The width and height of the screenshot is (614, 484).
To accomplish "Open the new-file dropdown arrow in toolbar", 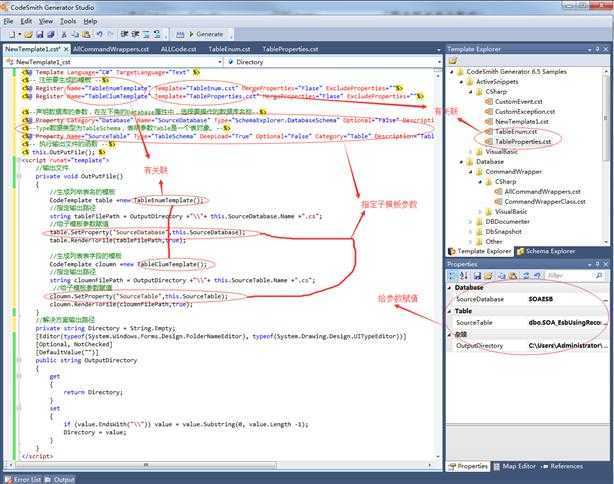I will (20, 34).
